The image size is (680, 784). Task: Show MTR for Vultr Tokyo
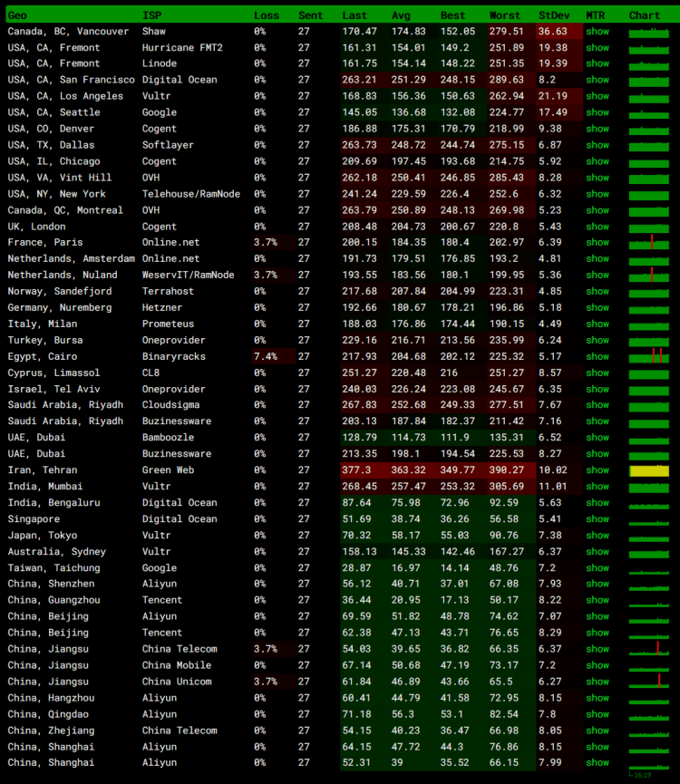pyautogui.click(x=597, y=536)
